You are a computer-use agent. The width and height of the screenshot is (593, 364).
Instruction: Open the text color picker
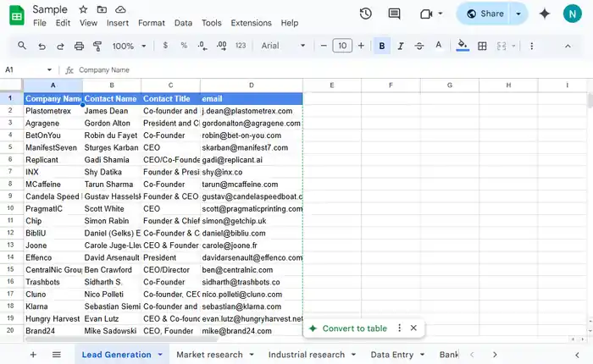438,46
